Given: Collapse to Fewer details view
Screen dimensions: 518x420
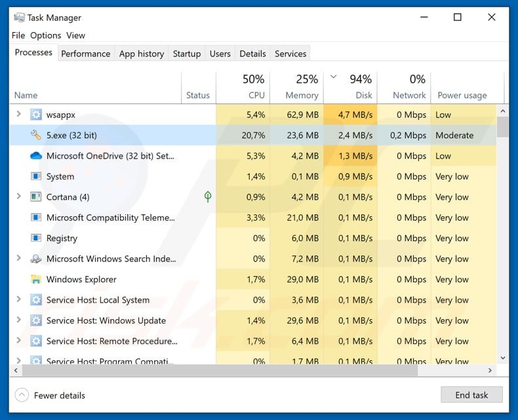Looking at the screenshot, I should click(50, 395).
